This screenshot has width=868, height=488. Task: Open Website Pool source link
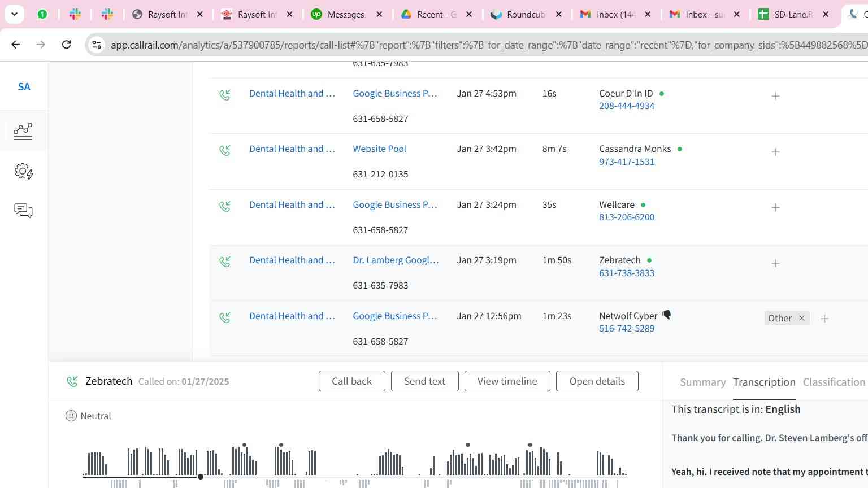point(379,149)
